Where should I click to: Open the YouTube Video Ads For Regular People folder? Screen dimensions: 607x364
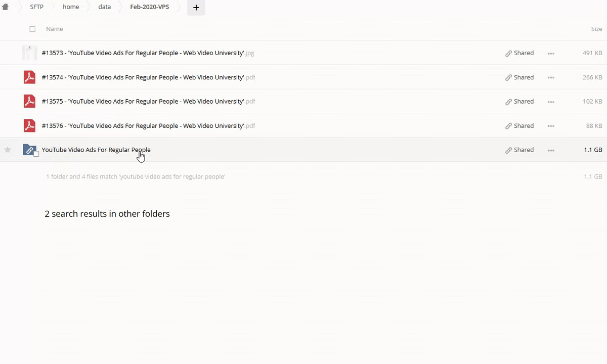point(96,150)
